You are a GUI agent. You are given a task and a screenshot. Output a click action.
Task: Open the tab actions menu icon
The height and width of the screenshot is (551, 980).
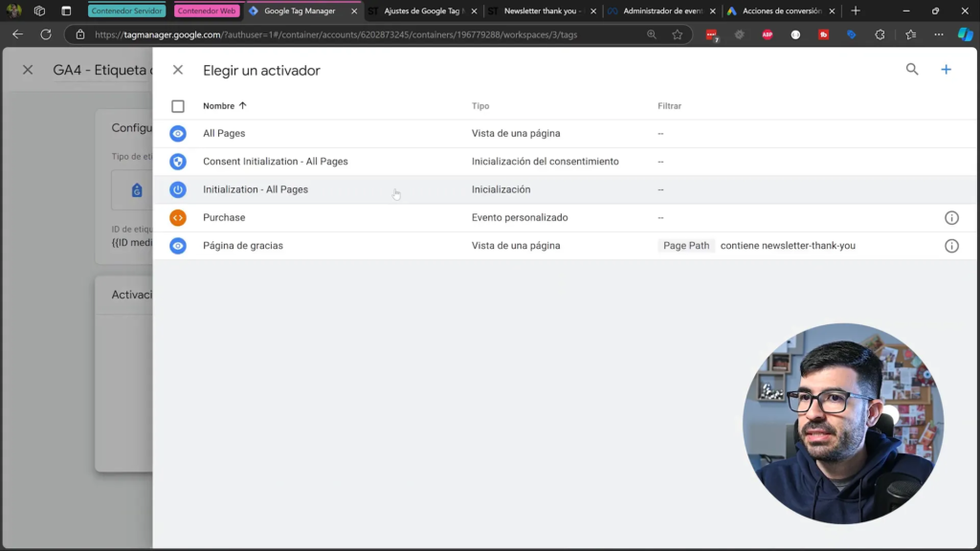[66, 11]
